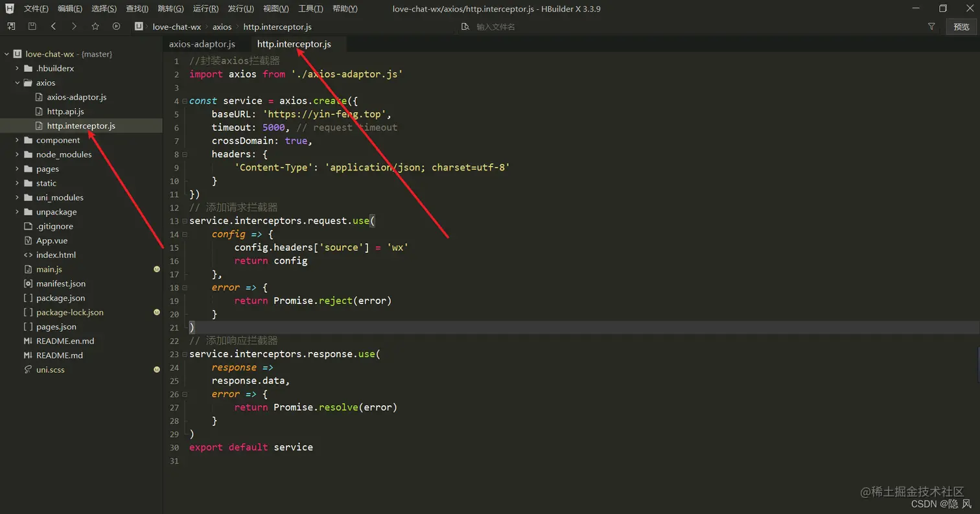
Task: Click the axios breadcrumb segment
Action: pos(222,27)
